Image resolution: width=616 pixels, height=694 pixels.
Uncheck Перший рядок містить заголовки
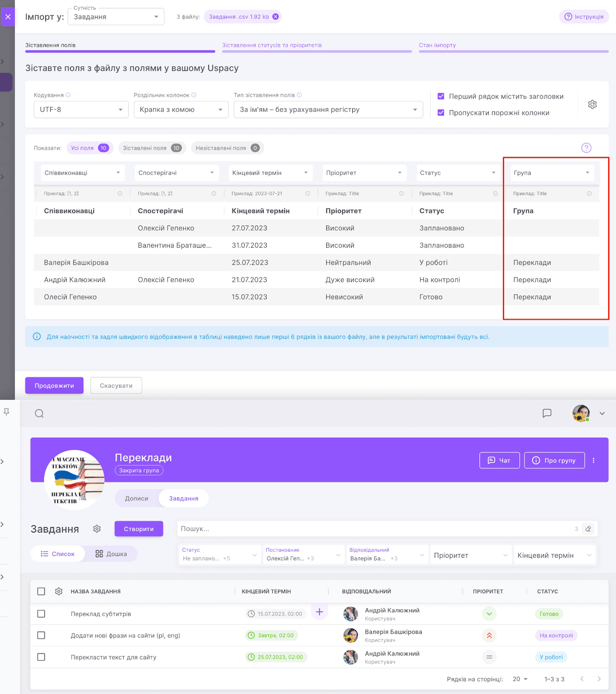(x=441, y=96)
